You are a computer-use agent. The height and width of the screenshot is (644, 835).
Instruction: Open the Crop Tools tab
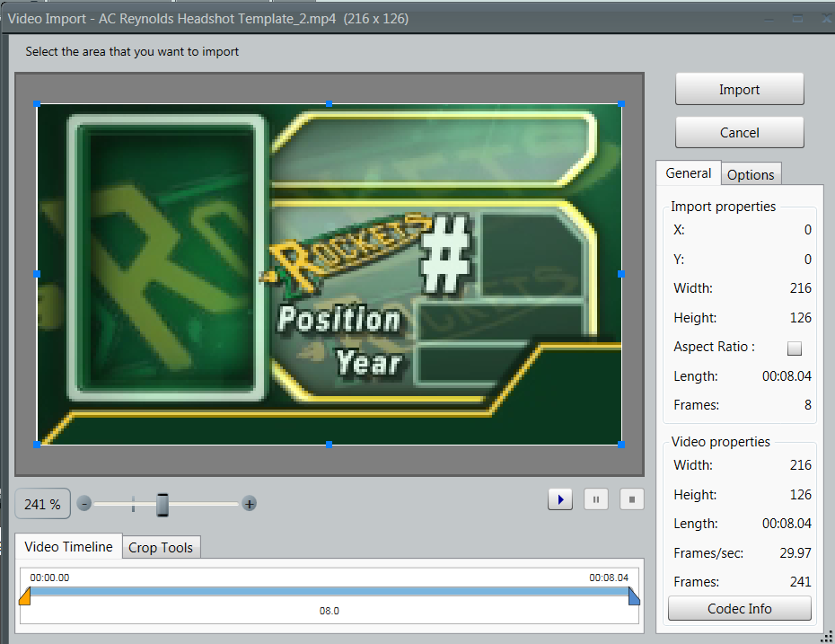(161, 547)
